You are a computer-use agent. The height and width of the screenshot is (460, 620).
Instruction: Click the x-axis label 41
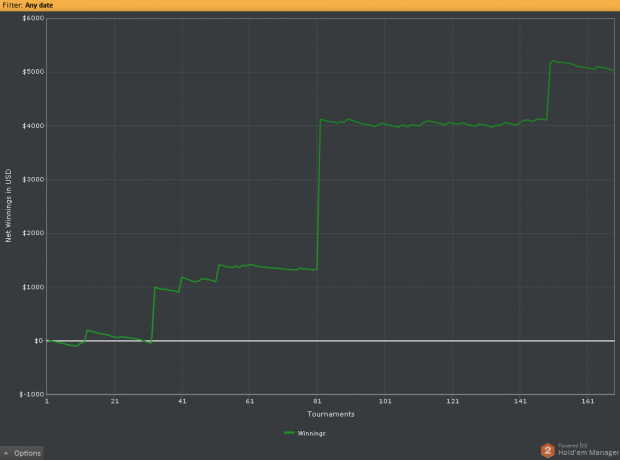pyautogui.click(x=182, y=401)
